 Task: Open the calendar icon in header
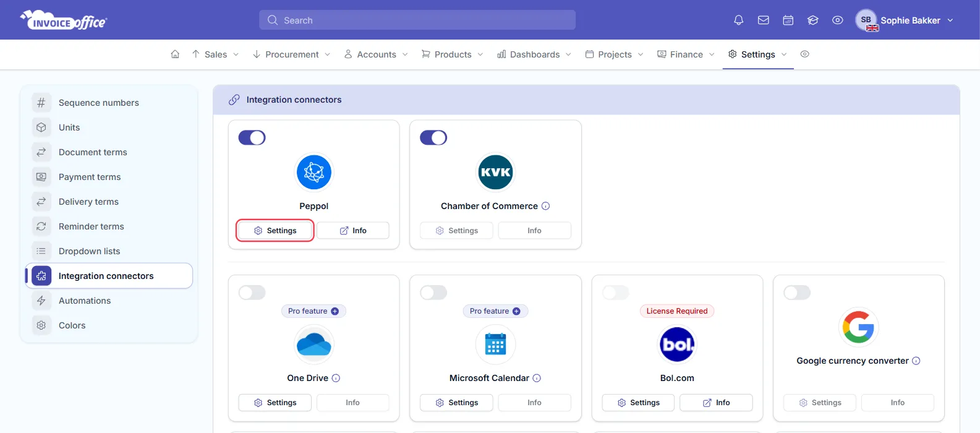pyautogui.click(x=788, y=20)
